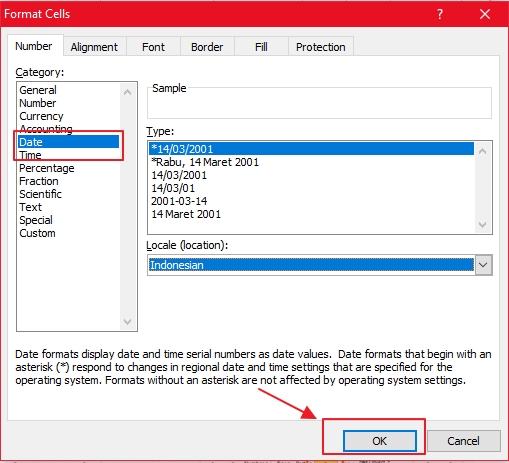Choose the Custom category
The image size is (509, 463).
37,233
